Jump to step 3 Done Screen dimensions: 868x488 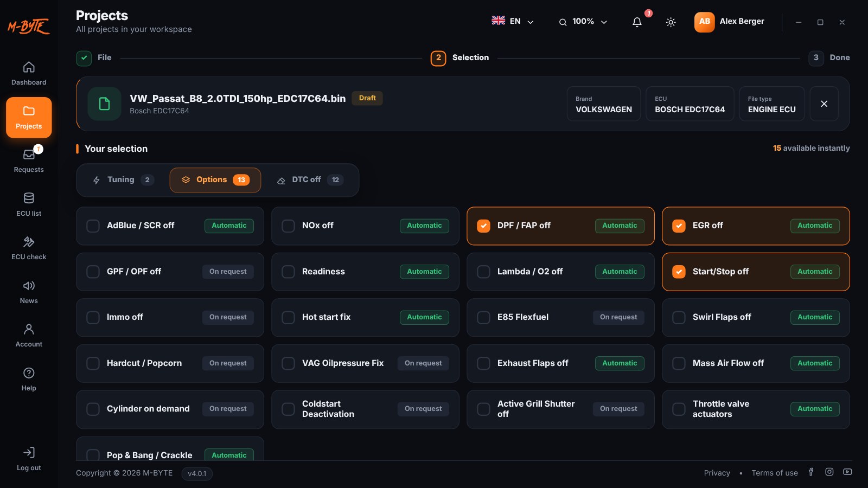point(829,58)
